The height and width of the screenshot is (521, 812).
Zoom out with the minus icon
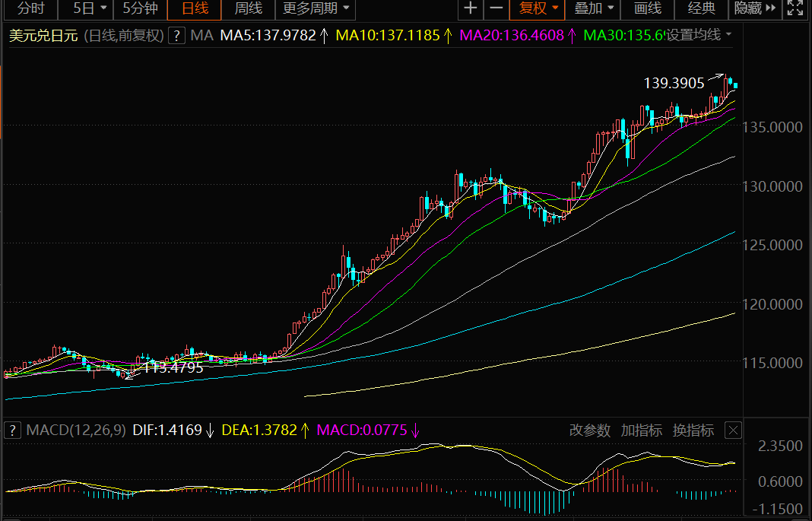coord(496,9)
